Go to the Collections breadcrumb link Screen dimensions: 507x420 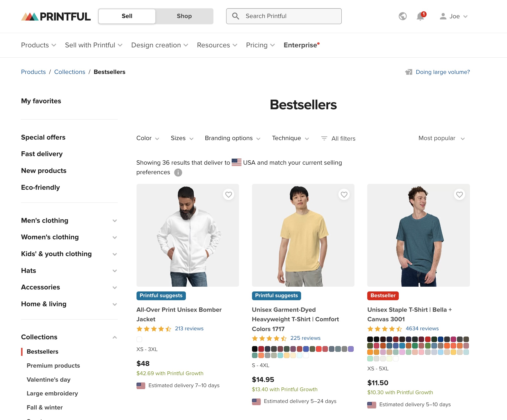[x=70, y=72]
